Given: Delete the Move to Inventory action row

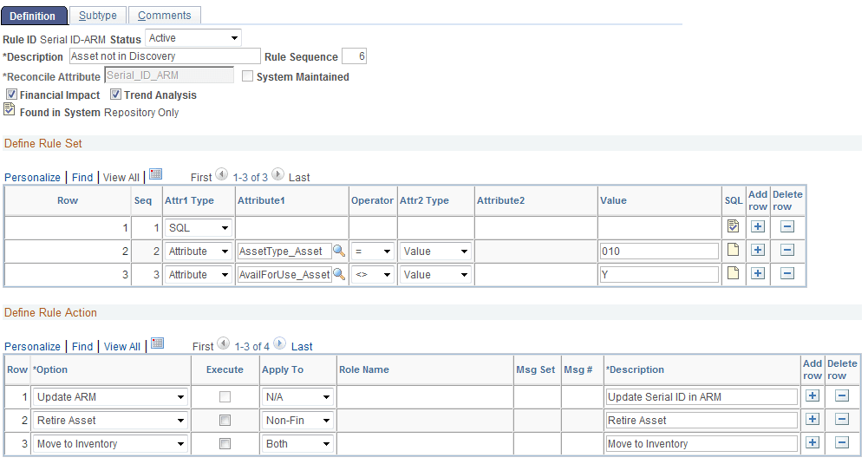Looking at the screenshot, I should pos(842,442).
